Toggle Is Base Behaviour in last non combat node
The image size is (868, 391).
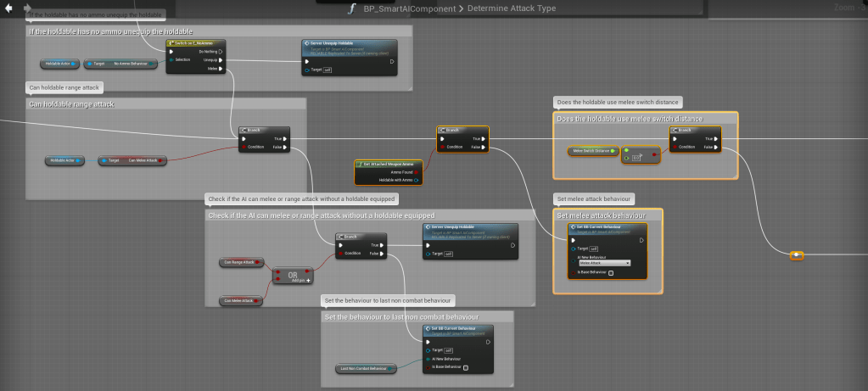click(466, 367)
